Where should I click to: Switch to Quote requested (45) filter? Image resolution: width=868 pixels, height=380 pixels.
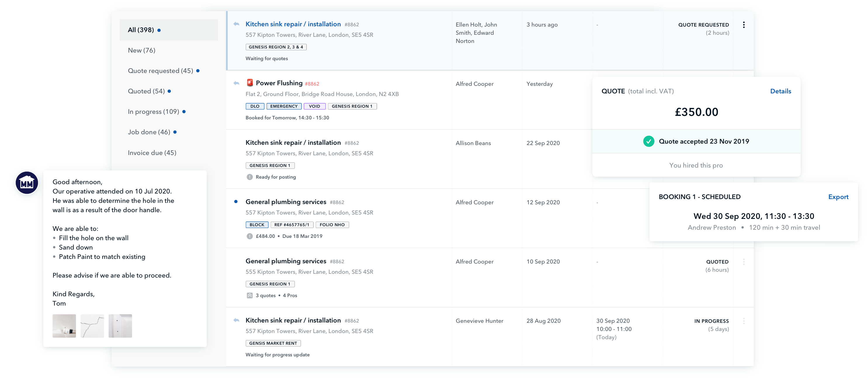click(160, 71)
